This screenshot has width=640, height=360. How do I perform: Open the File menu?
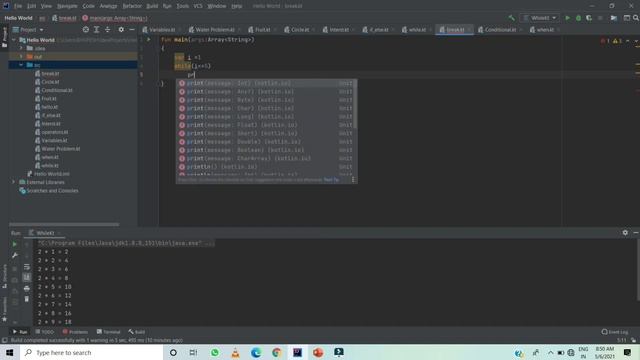pos(18,6)
